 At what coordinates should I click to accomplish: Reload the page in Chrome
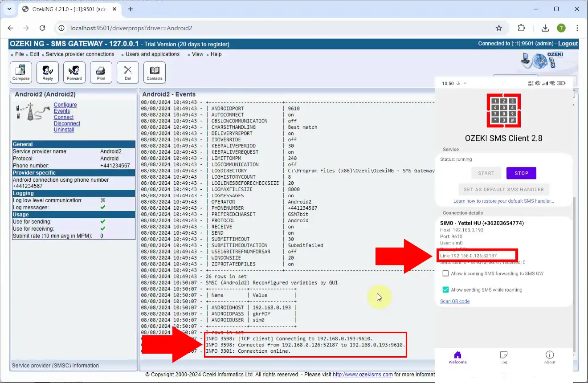[x=42, y=28]
